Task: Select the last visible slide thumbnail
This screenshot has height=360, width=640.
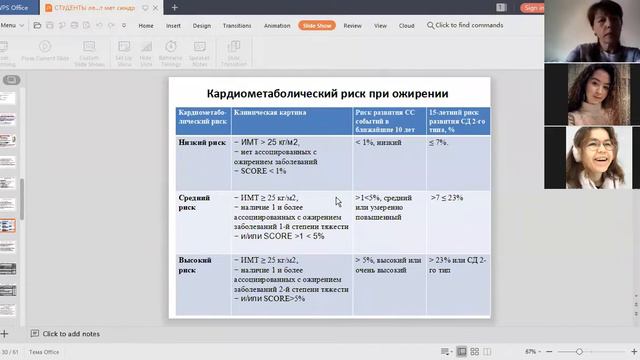Action: pos(8,310)
